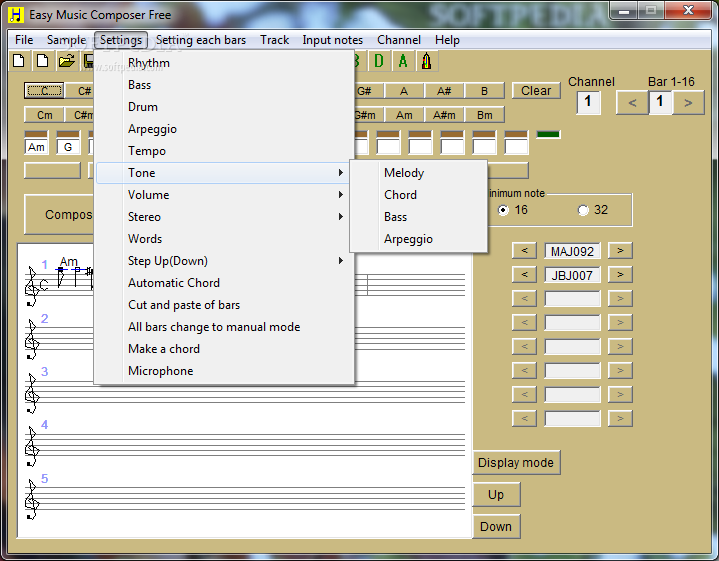Click the B chord button

484,91
